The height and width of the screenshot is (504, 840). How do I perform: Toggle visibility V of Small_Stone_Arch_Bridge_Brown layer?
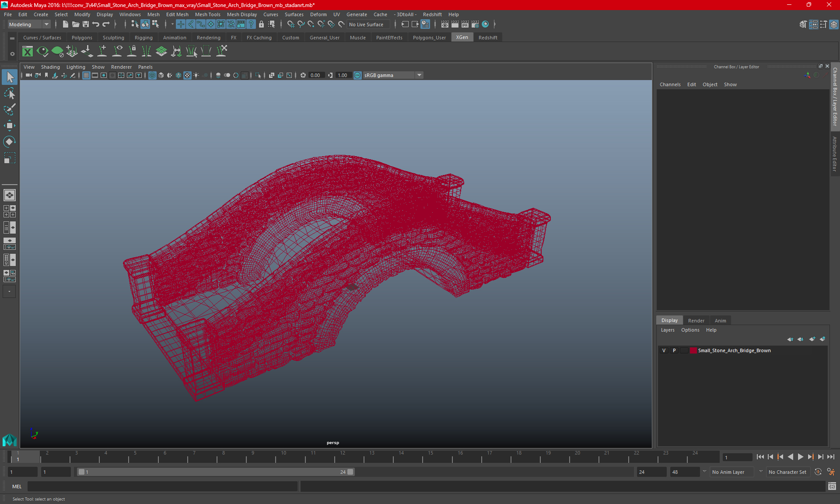pos(664,350)
